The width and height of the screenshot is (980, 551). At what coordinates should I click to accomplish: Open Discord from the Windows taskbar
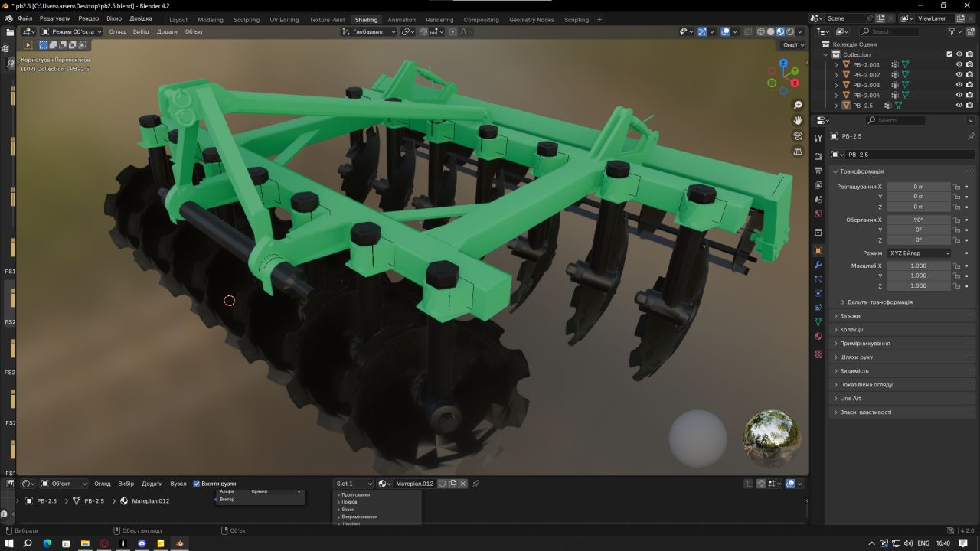click(x=142, y=543)
